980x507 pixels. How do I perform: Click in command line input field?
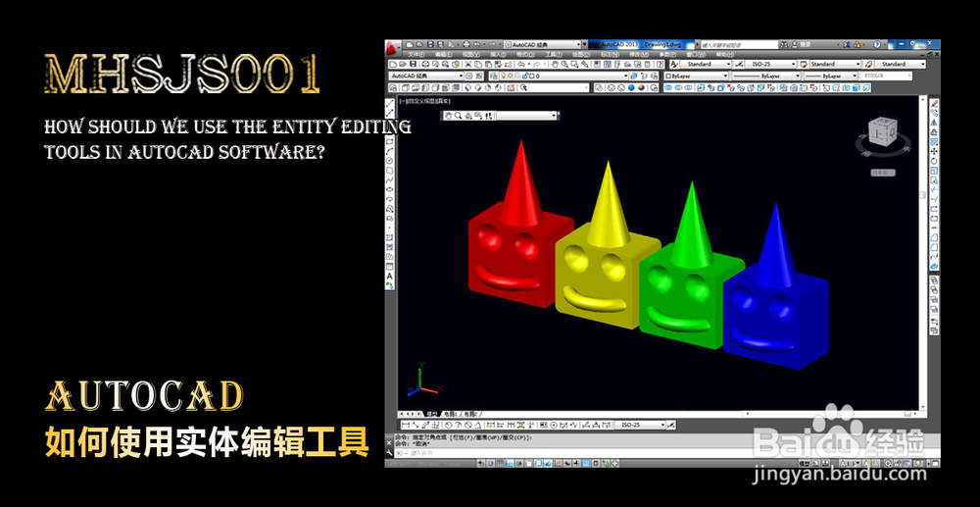666,453
